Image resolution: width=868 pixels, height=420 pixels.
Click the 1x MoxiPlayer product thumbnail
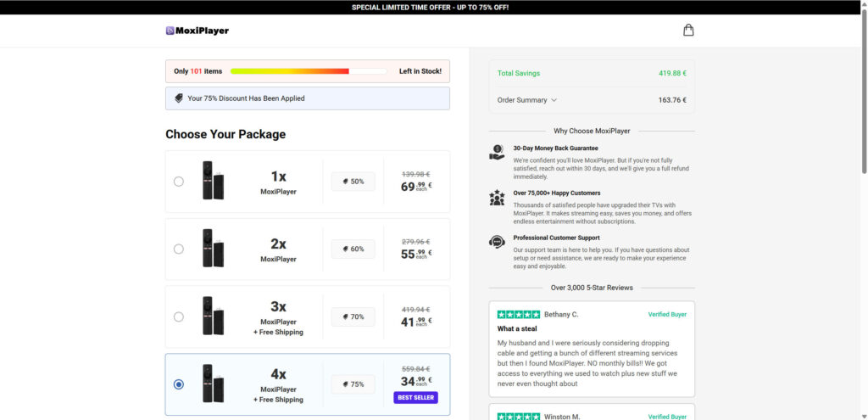(x=213, y=182)
